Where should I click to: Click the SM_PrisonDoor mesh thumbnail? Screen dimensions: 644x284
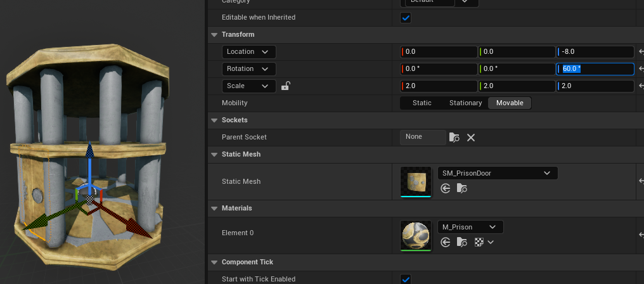tap(416, 181)
